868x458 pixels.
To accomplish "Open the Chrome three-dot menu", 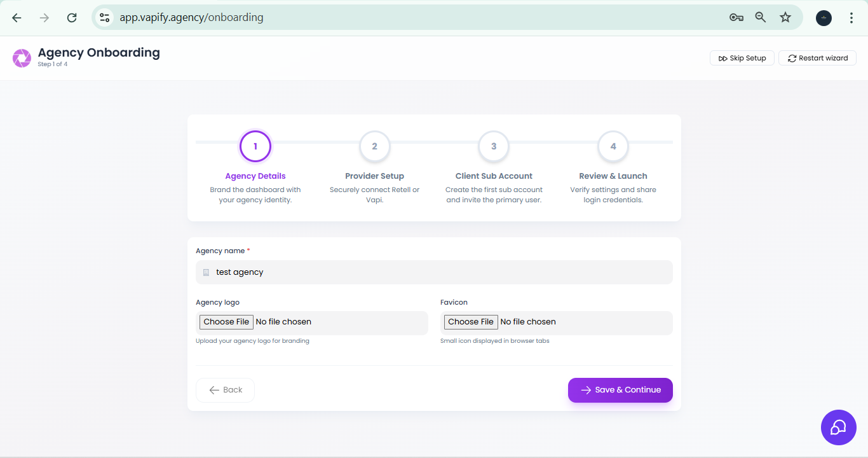I will (851, 17).
